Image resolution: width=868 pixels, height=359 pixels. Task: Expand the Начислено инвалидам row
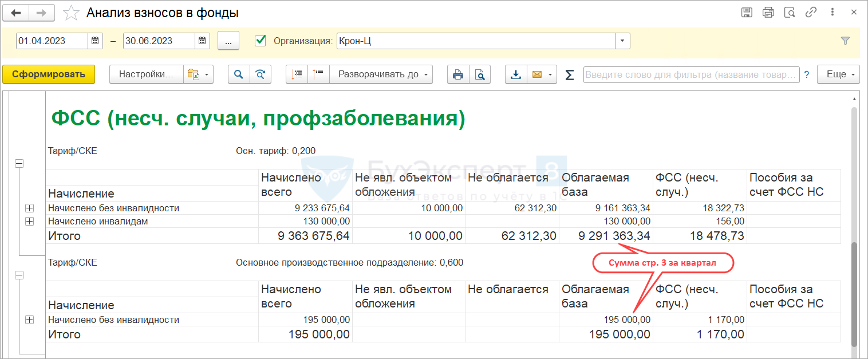[30, 222]
